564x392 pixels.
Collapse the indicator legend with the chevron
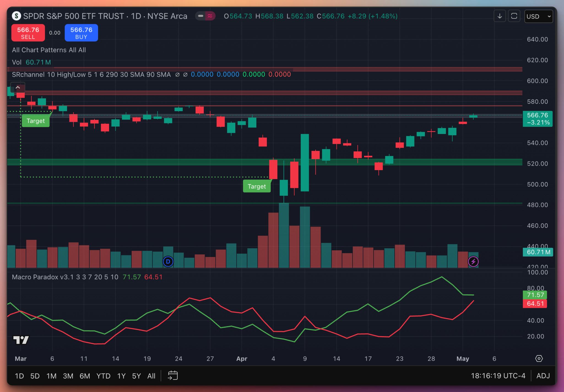(18, 87)
